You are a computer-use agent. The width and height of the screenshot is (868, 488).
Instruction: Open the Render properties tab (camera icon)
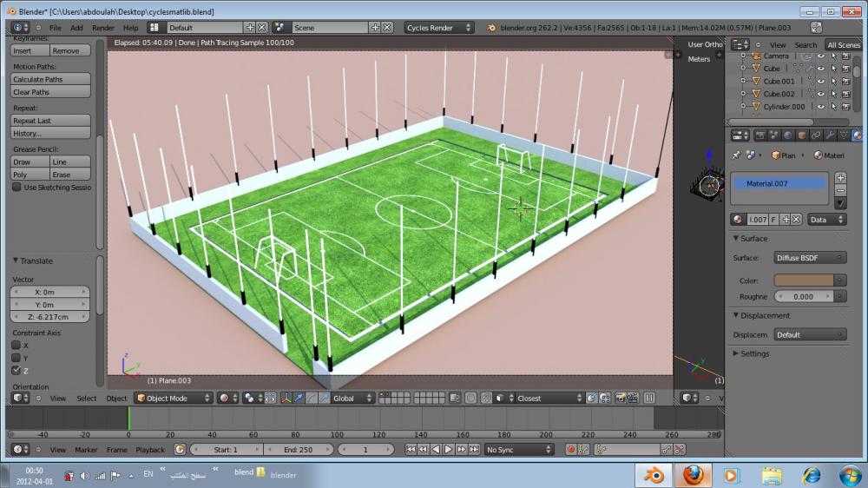(x=760, y=135)
